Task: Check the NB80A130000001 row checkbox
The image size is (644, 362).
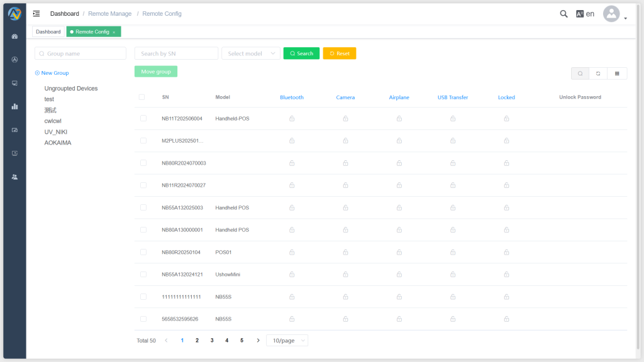Action: pyautogui.click(x=143, y=229)
